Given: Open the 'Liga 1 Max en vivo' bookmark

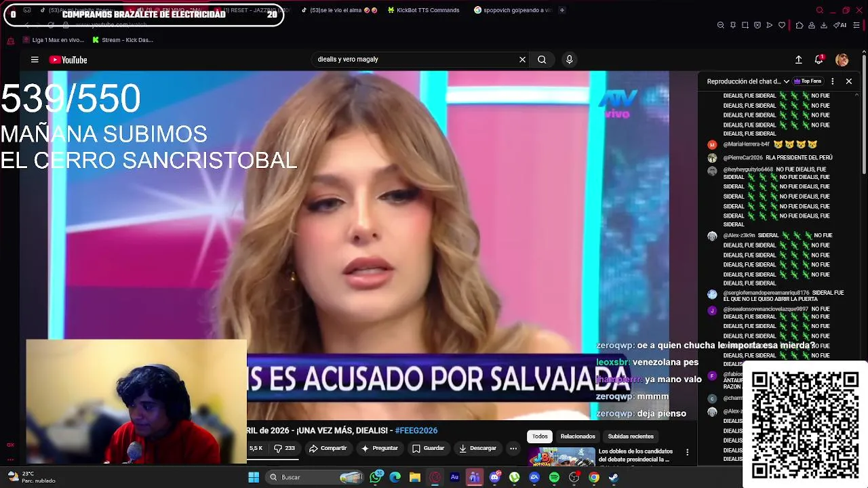Looking at the screenshot, I should [x=54, y=40].
